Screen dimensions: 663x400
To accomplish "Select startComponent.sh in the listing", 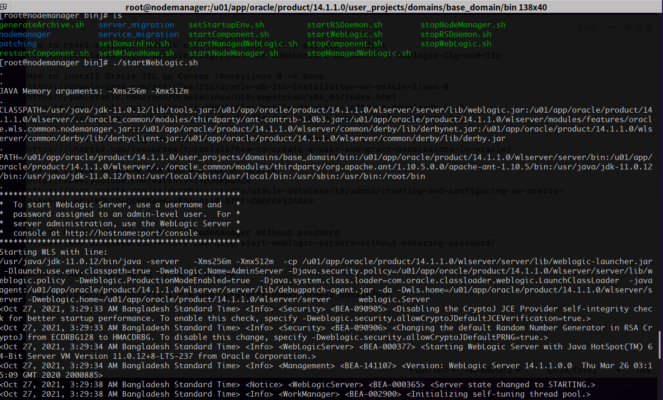I will point(229,34).
